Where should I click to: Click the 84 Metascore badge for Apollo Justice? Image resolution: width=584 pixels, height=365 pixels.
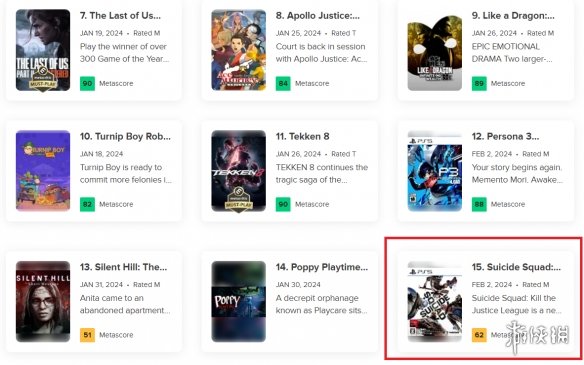coord(283,83)
